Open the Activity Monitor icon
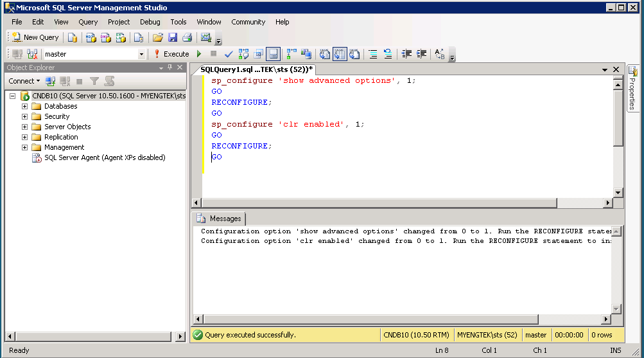Screen dimensions: 644x358 click(x=205, y=37)
